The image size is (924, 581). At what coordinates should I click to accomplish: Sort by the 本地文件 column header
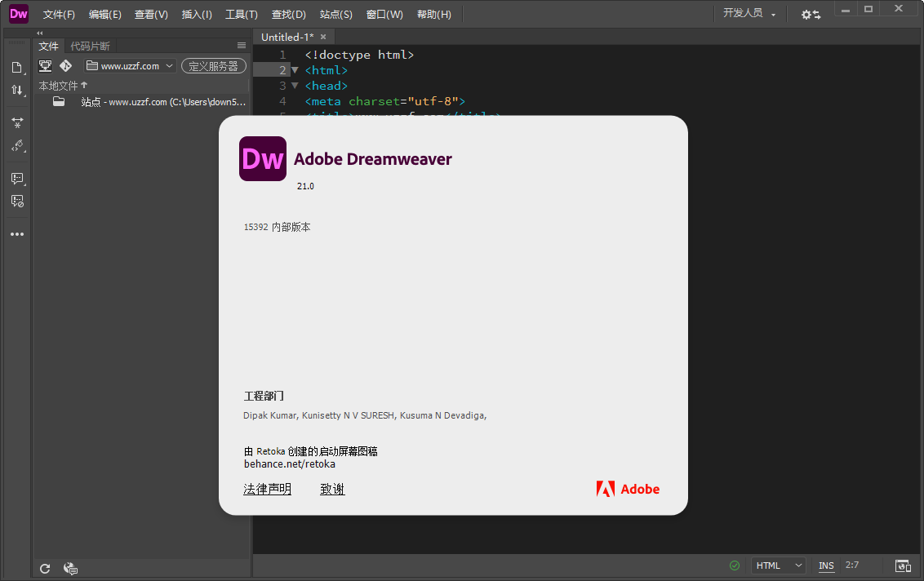[x=63, y=86]
